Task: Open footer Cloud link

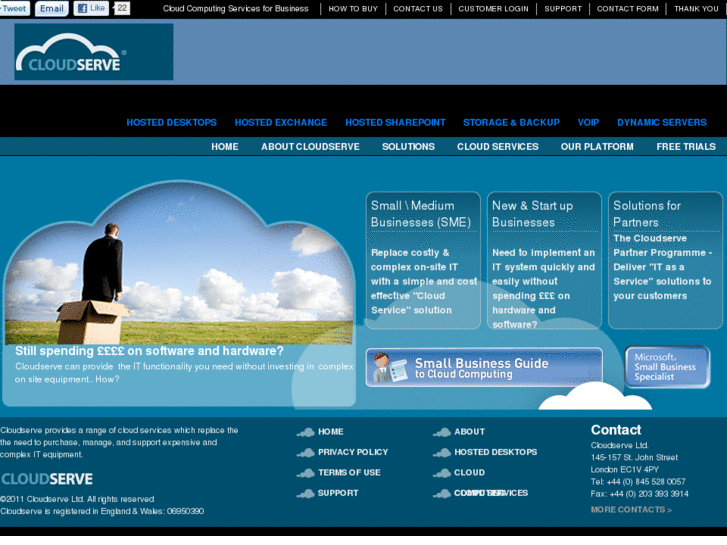Action: pyautogui.click(x=470, y=473)
